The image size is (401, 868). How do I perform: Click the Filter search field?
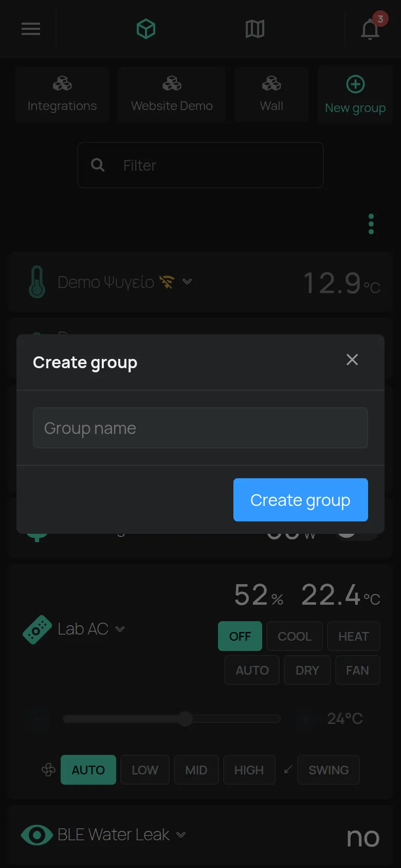(200, 165)
